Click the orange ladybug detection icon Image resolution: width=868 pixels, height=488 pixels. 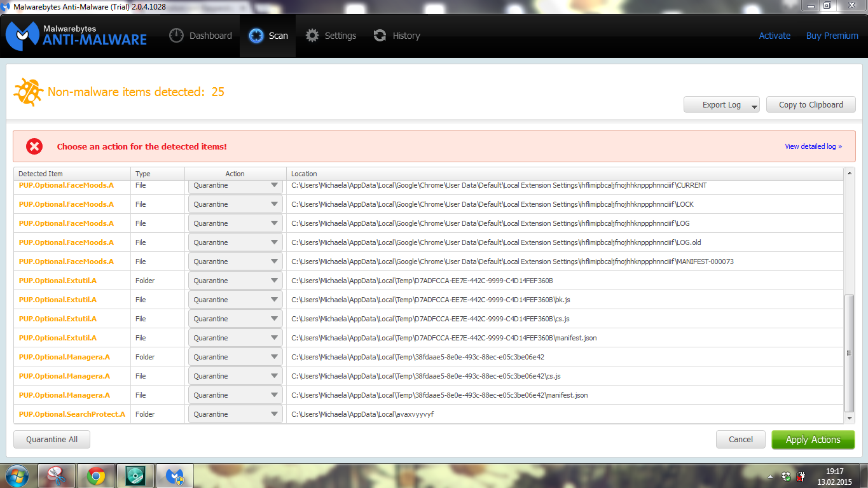[x=29, y=92]
